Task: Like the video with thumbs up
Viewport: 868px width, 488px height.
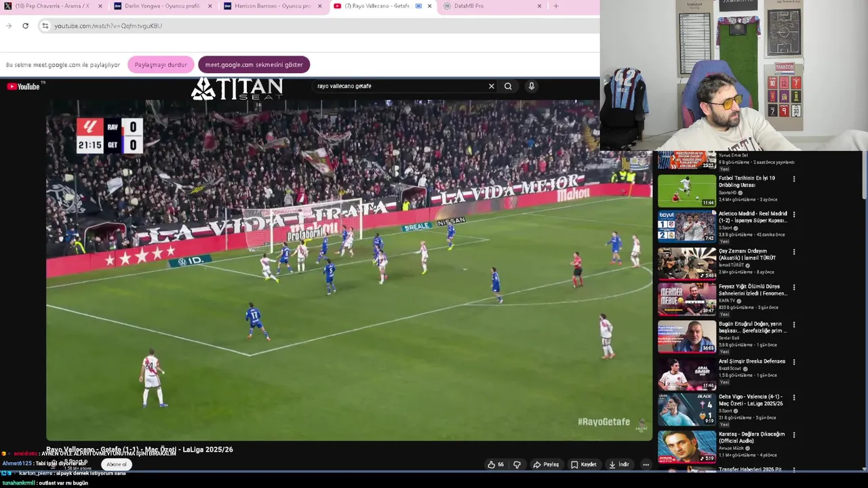Action: click(x=496, y=464)
